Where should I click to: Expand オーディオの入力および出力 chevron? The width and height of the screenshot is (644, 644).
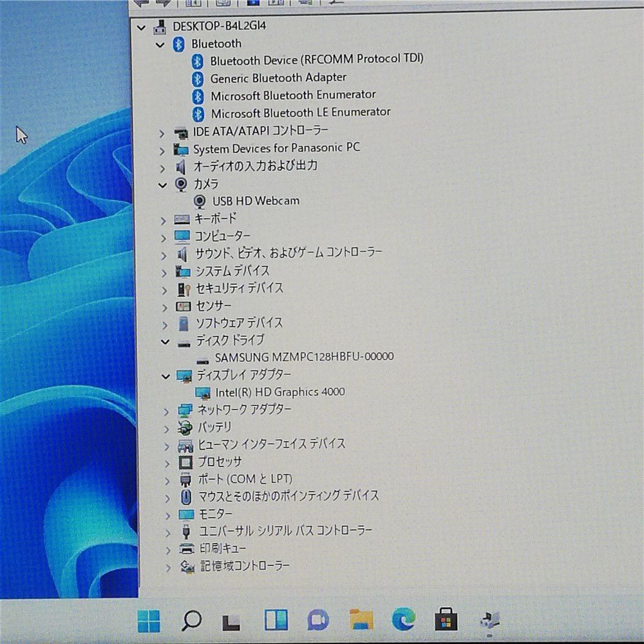point(163,168)
